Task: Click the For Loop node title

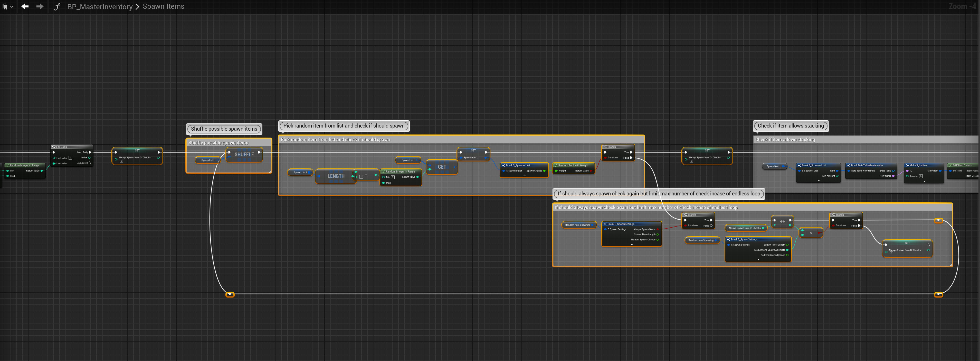Action: point(62,147)
